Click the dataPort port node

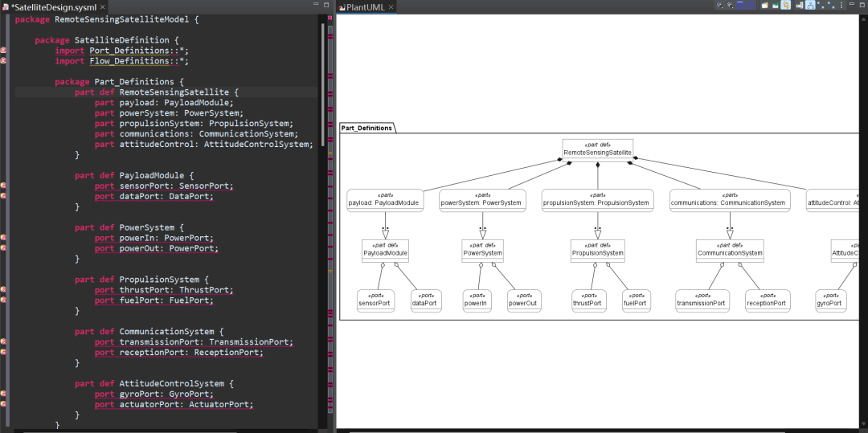point(426,300)
